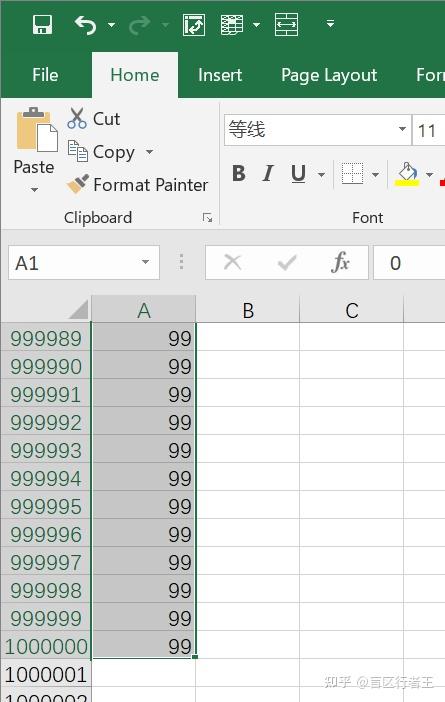Toggle Bold formatting

(x=239, y=174)
